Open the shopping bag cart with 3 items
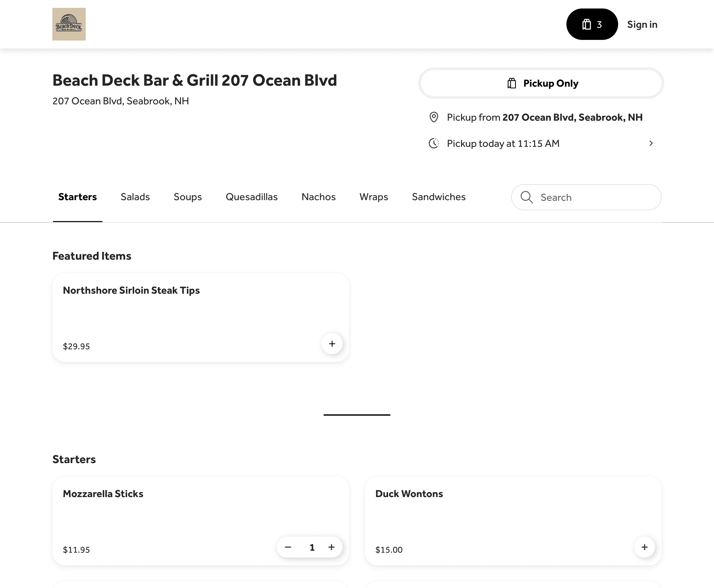Viewport: 714px width, 588px height. click(x=592, y=25)
